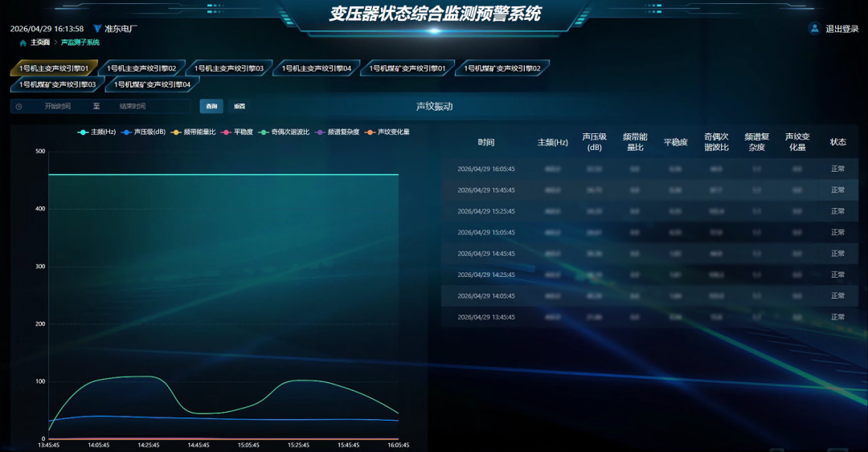
Task: Click the 14:25:45 x-axis label on chart
Action: point(149,445)
